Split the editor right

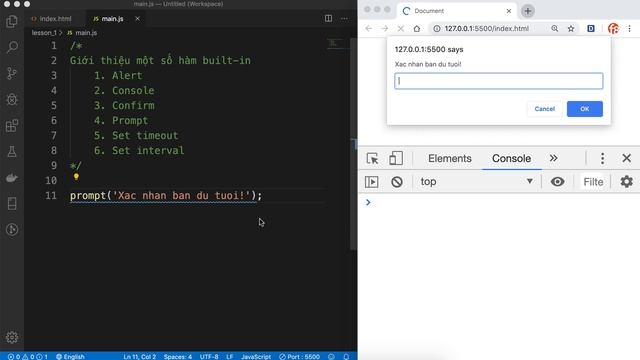point(328,18)
